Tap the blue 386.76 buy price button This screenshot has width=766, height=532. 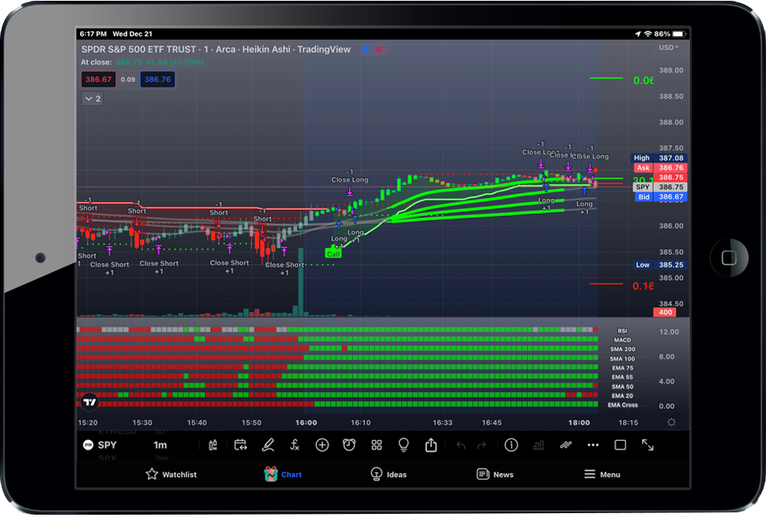[x=157, y=79]
